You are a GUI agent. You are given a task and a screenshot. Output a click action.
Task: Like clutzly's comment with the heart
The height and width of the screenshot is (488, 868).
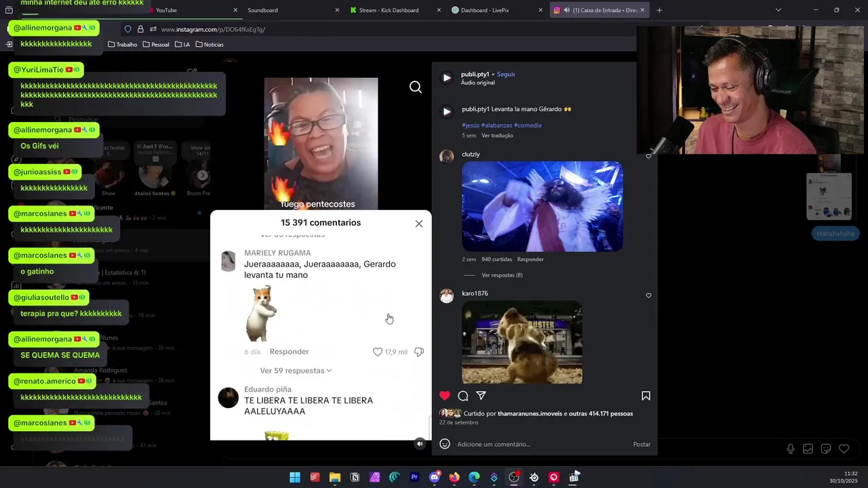pyautogui.click(x=648, y=157)
